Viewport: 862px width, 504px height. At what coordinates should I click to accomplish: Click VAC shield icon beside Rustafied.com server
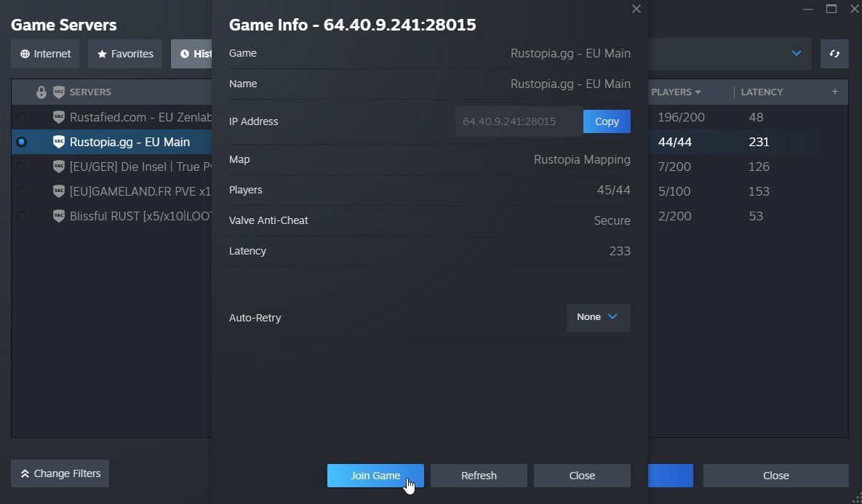click(x=59, y=117)
